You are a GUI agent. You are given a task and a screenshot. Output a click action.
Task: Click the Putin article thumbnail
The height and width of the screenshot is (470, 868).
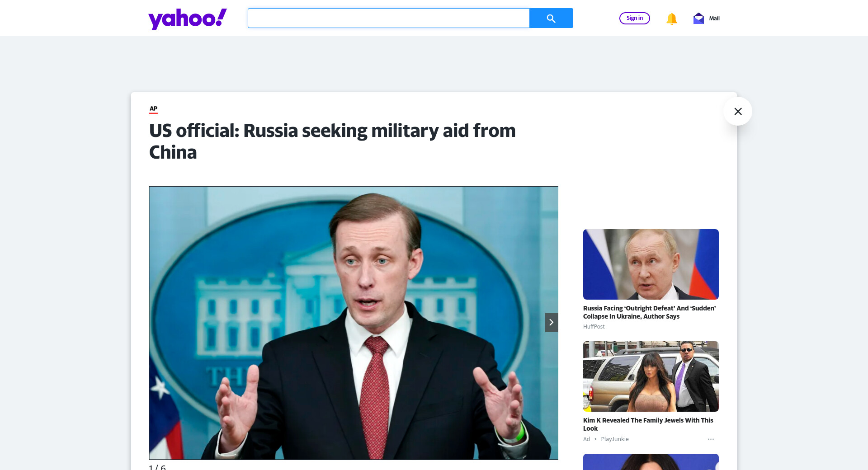coord(651,264)
